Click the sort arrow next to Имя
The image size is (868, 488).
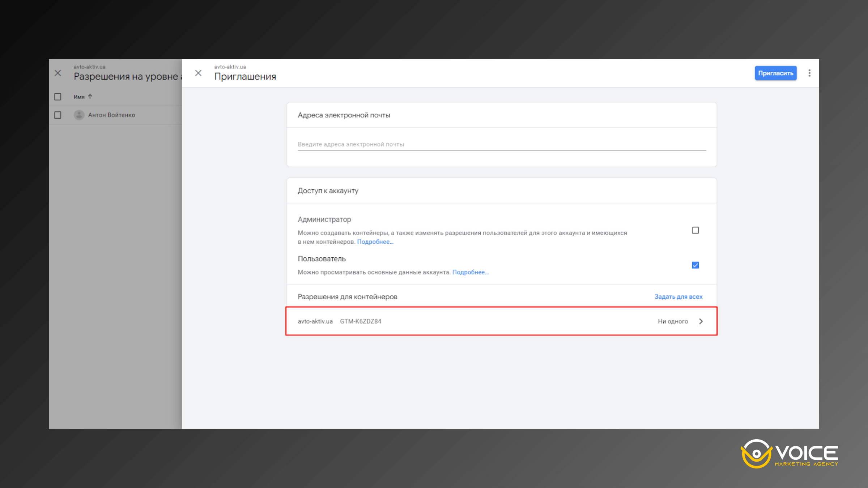(x=90, y=97)
